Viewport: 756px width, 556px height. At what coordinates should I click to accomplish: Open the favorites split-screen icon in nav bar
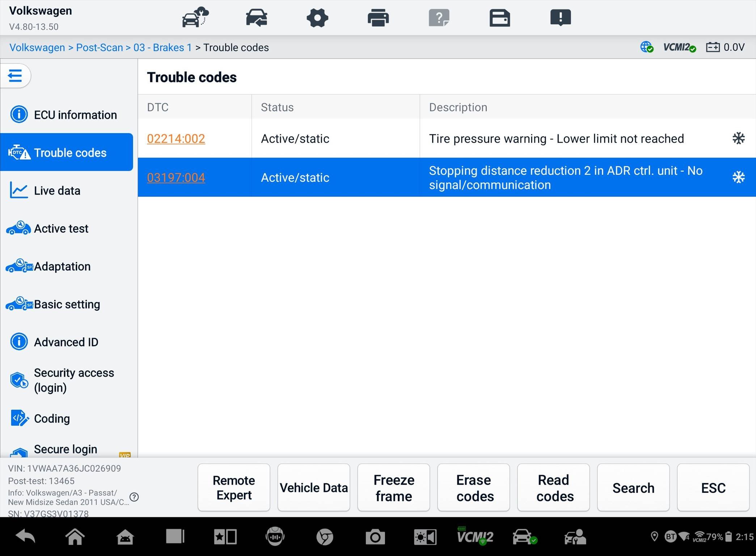225,537
